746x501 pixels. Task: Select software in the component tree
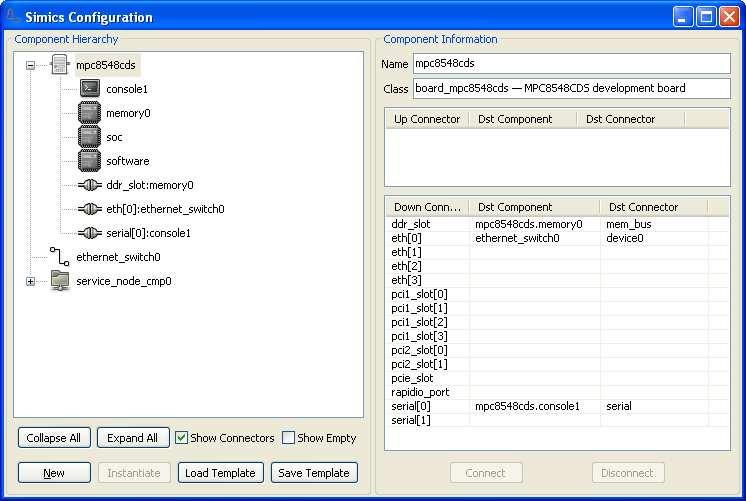(128, 161)
